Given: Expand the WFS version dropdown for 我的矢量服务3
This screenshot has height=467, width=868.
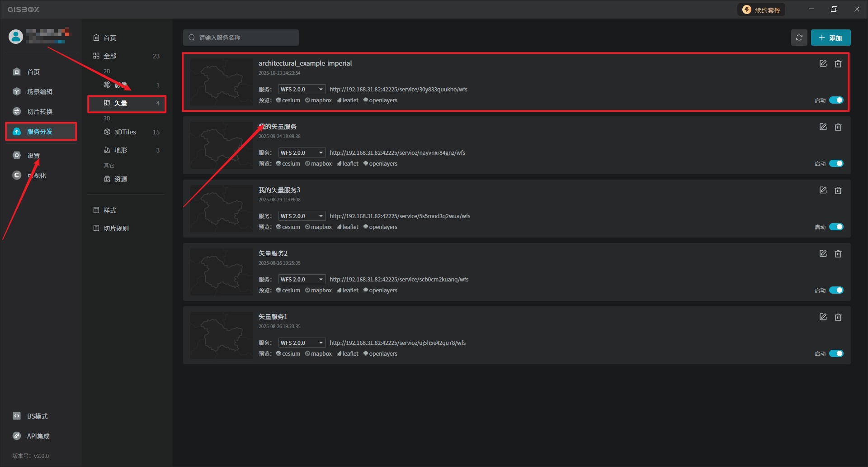Looking at the screenshot, I should pyautogui.click(x=302, y=216).
